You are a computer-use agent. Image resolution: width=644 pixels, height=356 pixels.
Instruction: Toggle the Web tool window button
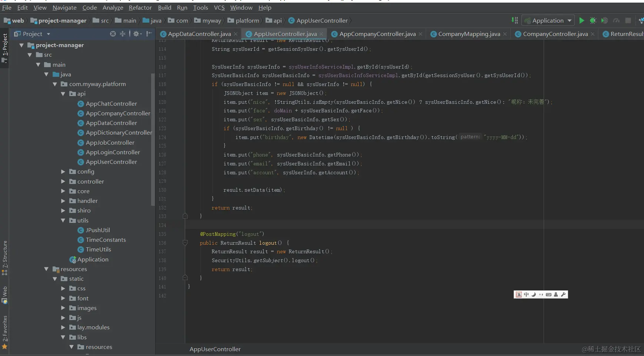click(x=4, y=295)
